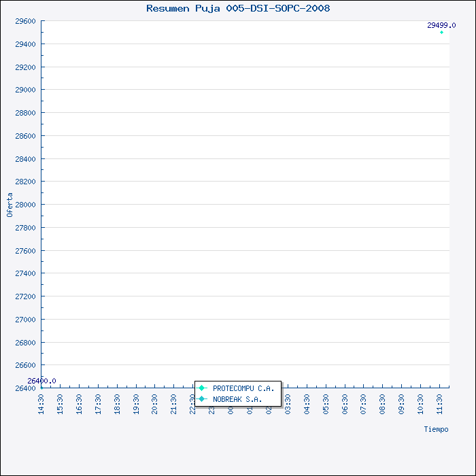Image resolution: width=476 pixels, height=476 pixels.
Task: Click the Tiempo horizontal axis title
Action: 436,429
